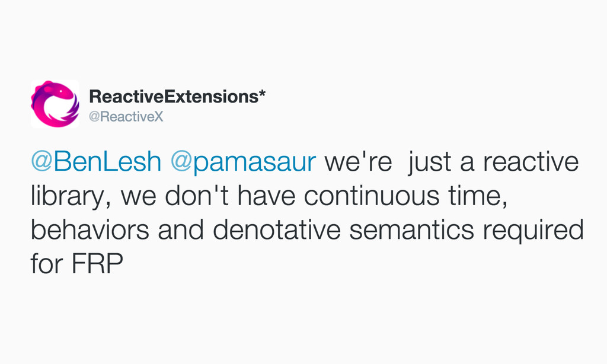Click the @ReactiveX handle

point(126,117)
